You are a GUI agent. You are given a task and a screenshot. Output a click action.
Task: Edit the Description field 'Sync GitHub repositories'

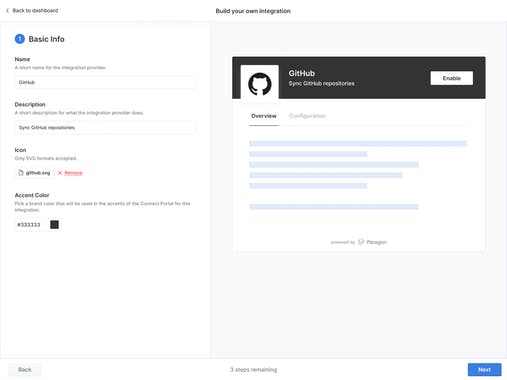point(105,128)
